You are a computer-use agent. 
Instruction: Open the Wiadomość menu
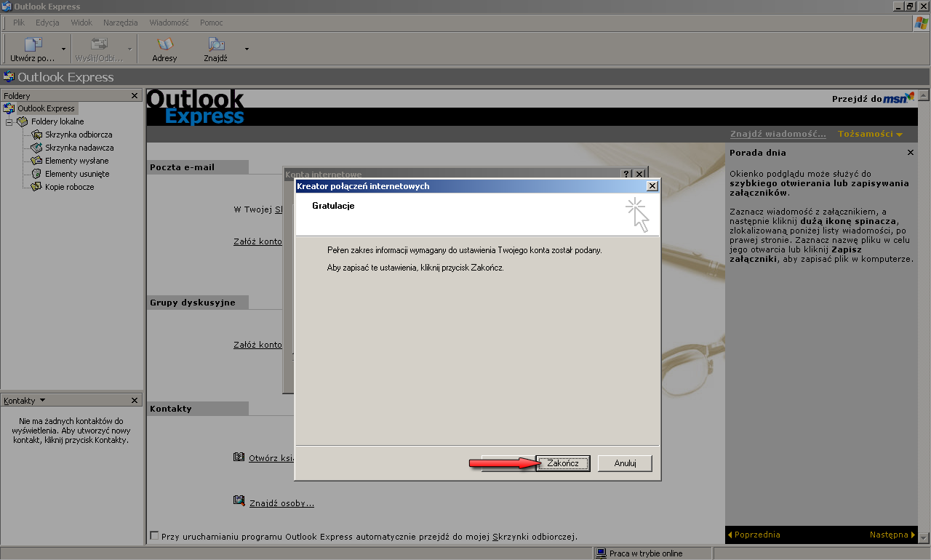pos(169,23)
